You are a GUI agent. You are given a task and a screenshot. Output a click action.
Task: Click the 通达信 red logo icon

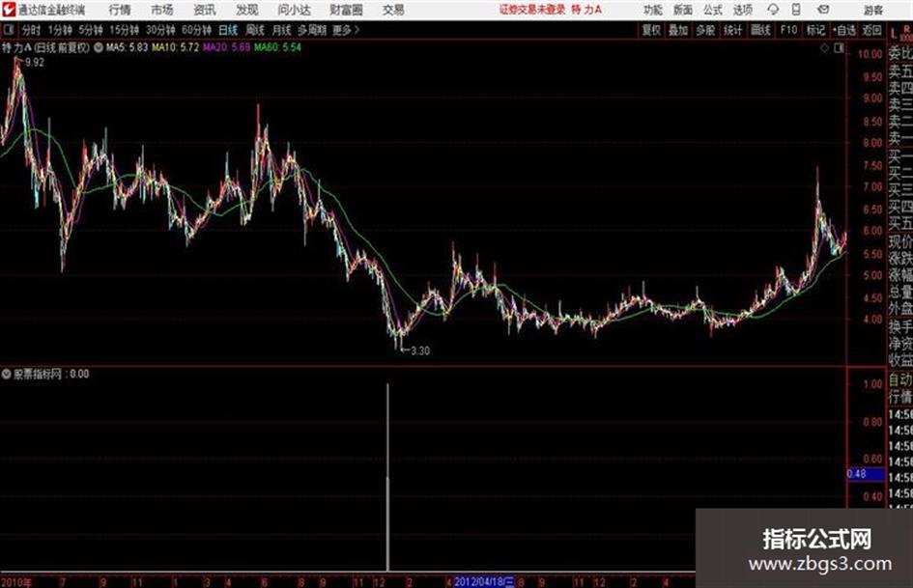tap(9, 10)
